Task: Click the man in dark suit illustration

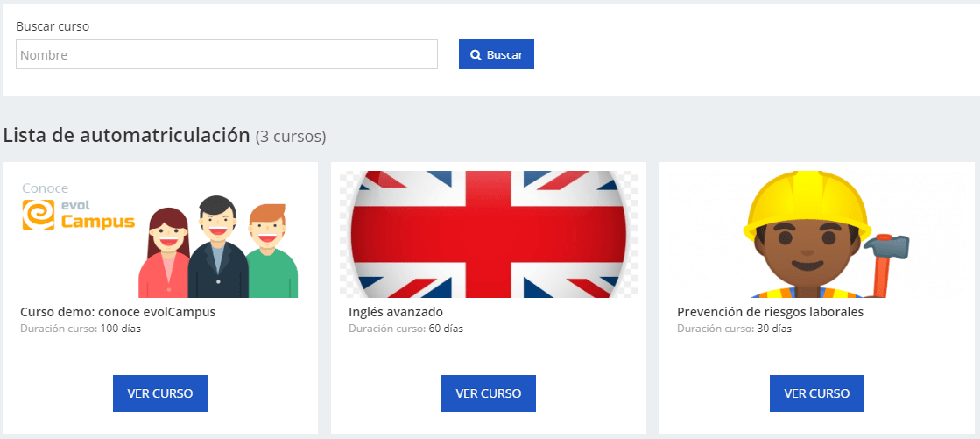Action: point(216,250)
